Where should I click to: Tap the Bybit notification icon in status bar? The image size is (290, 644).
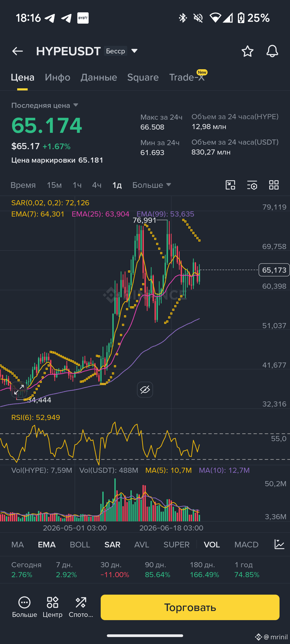pos(83,18)
